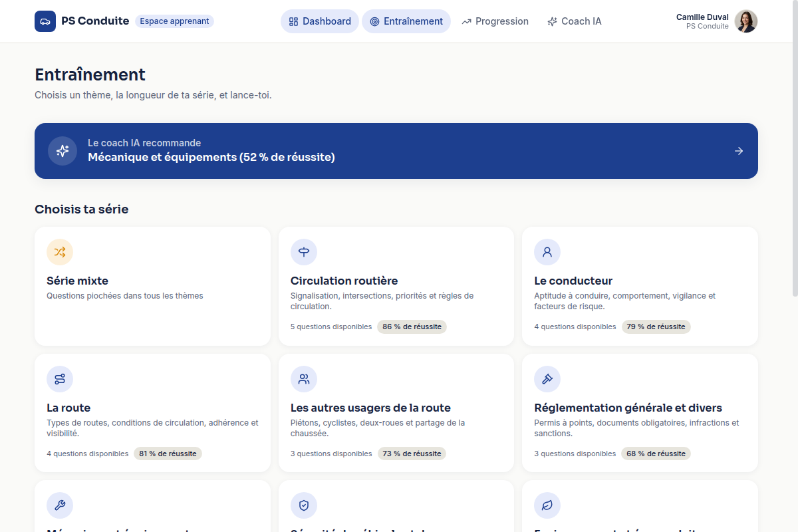The height and width of the screenshot is (532, 798).
Task: Click the PS Conduite car logo icon
Action: [45, 21]
